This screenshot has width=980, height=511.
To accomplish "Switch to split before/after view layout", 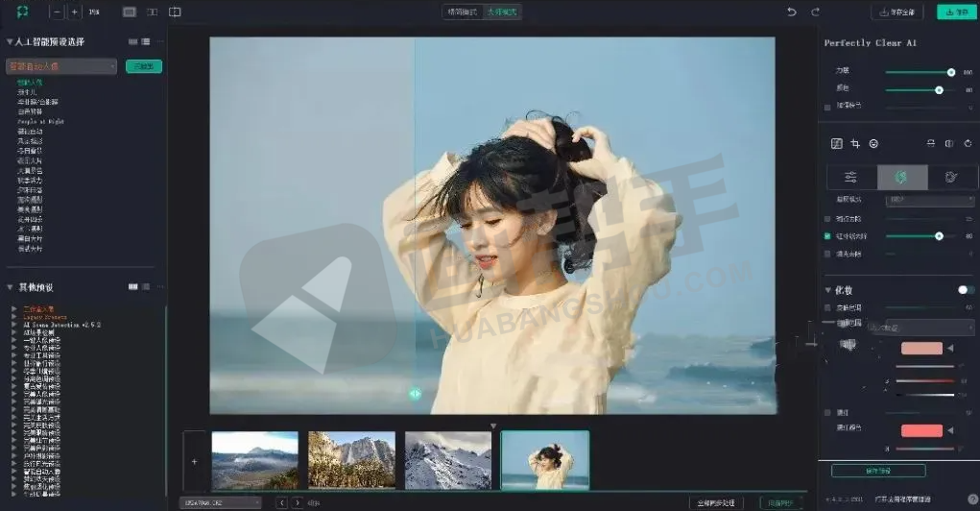I will coord(152,12).
